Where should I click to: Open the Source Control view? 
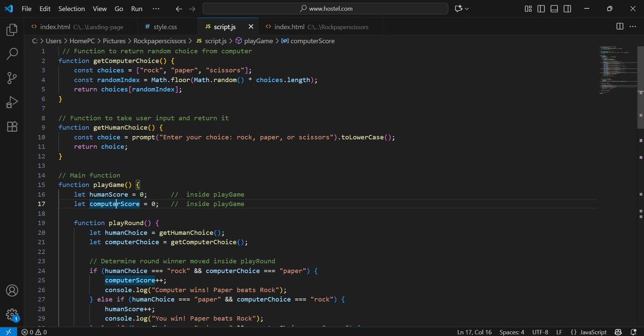[x=12, y=78]
